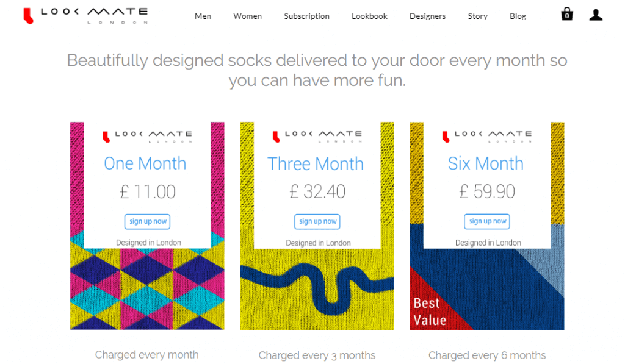Viewport: 625px width, 364px height.
Task: Click 'Designed in London' in Six Month card
Action: tap(488, 243)
